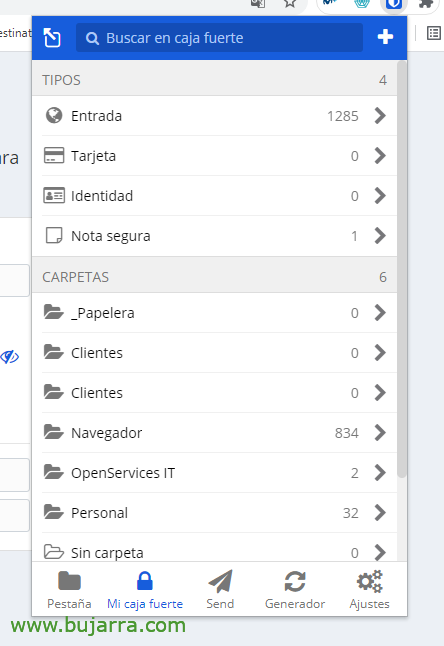
Task: Click the pop-out window icon
Action: tap(52, 37)
